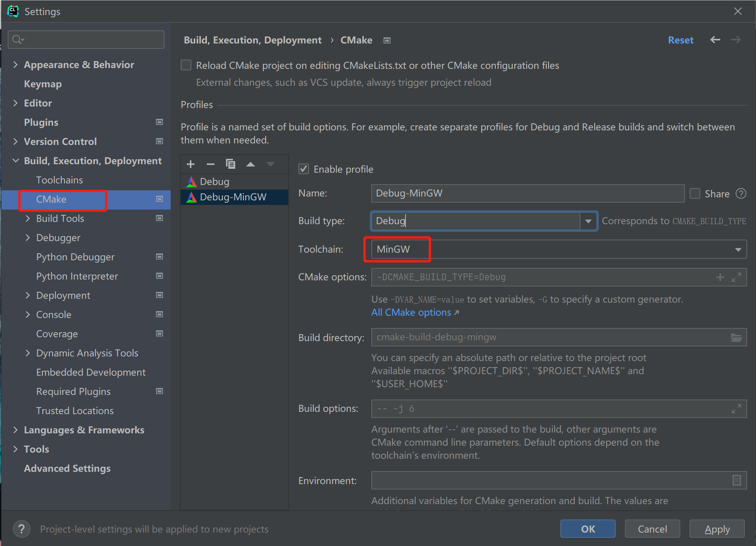The width and height of the screenshot is (756, 546).
Task: Close the Settings dialog
Action: [x=738, y=11]
